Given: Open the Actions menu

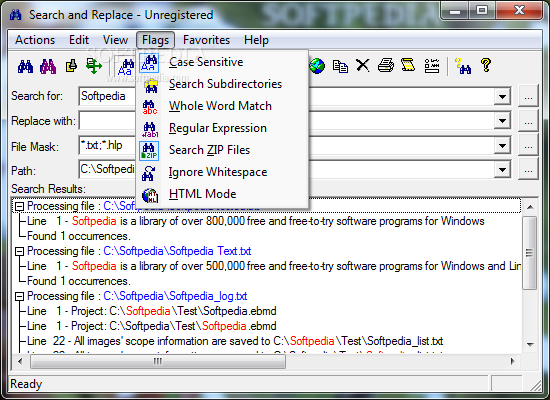Looking at the screenshot, I should click(x=35, y=40).
